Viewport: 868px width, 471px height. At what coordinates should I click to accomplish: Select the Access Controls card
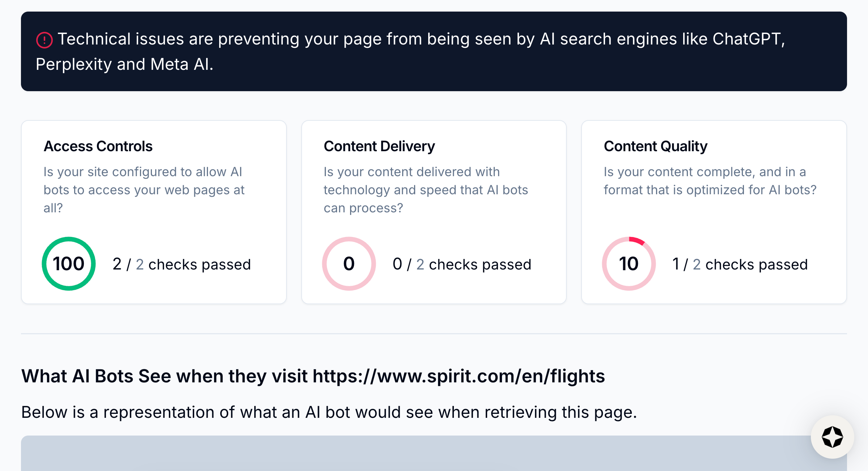coord(153,211)
